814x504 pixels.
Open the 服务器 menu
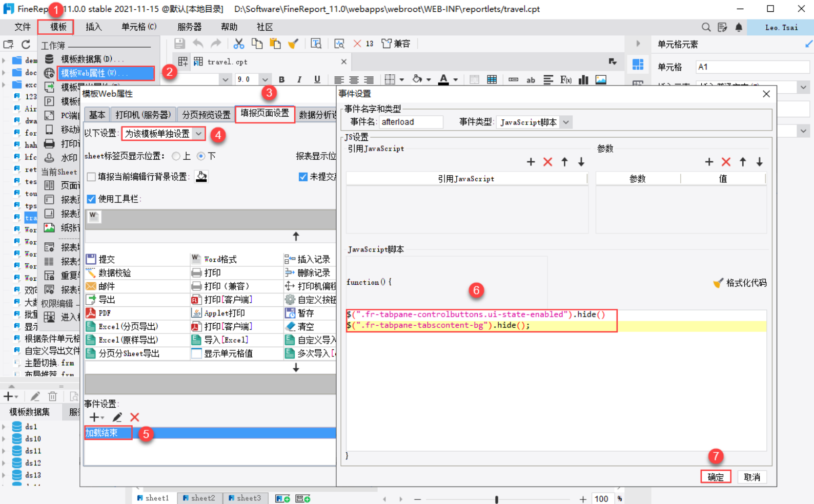190,27
